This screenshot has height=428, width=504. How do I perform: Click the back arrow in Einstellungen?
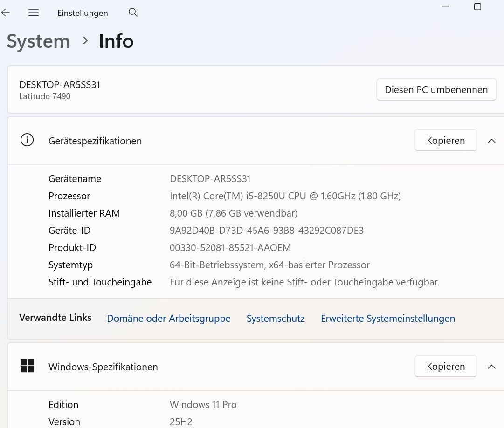click(6, 13)
